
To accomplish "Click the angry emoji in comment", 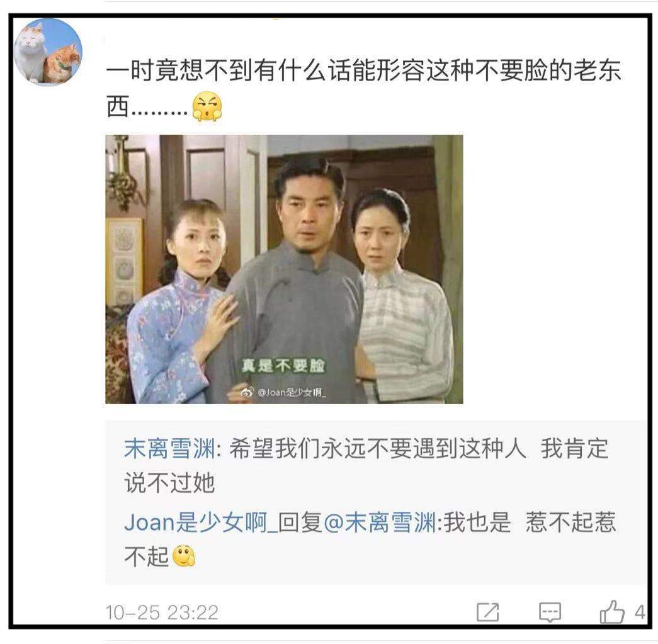I will pos(207,106).
